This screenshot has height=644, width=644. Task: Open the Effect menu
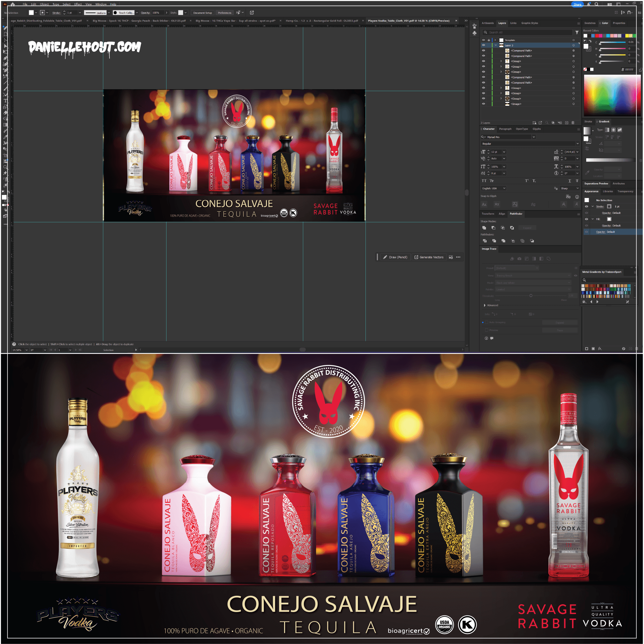click(x=78, y=4)
